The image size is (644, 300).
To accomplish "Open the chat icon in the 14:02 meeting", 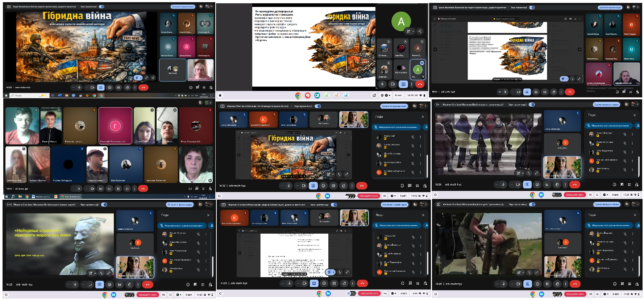I will point(197,87).
